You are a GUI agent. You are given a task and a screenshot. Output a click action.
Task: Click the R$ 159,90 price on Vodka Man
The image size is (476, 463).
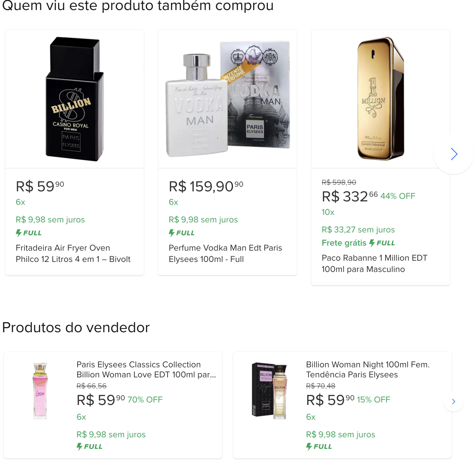pos(206,187)
